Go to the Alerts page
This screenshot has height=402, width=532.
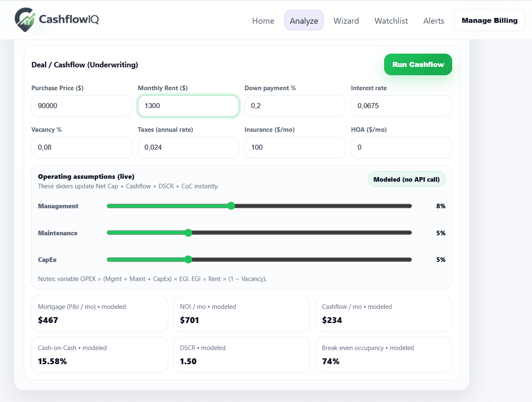point(433,20)
